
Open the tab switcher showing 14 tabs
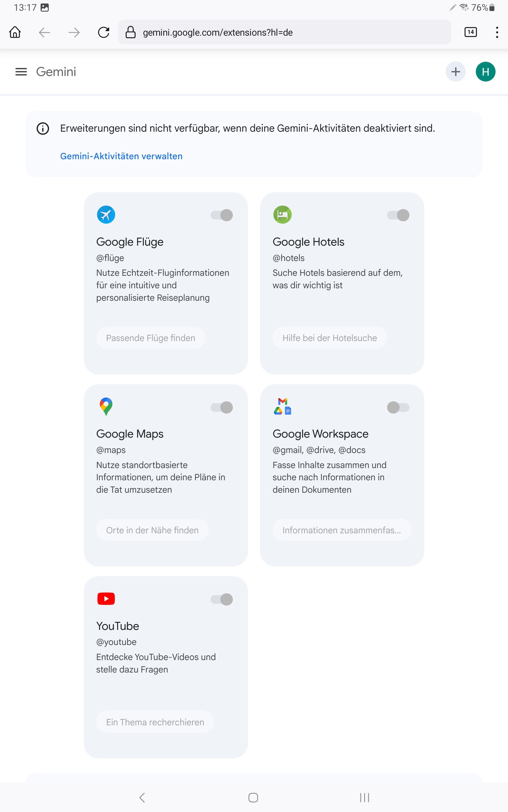coord(470,32)
